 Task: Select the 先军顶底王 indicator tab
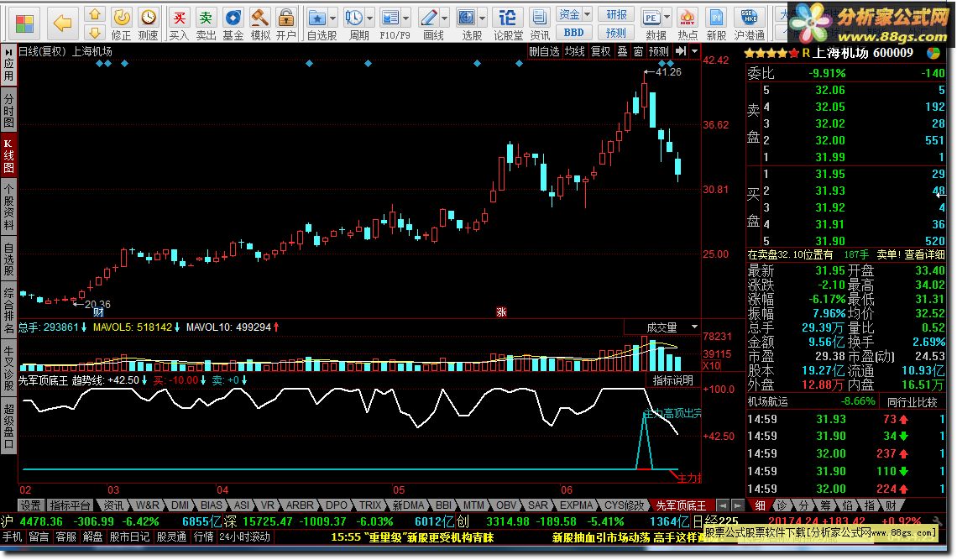pyautogui.click(x=681, y=505)
